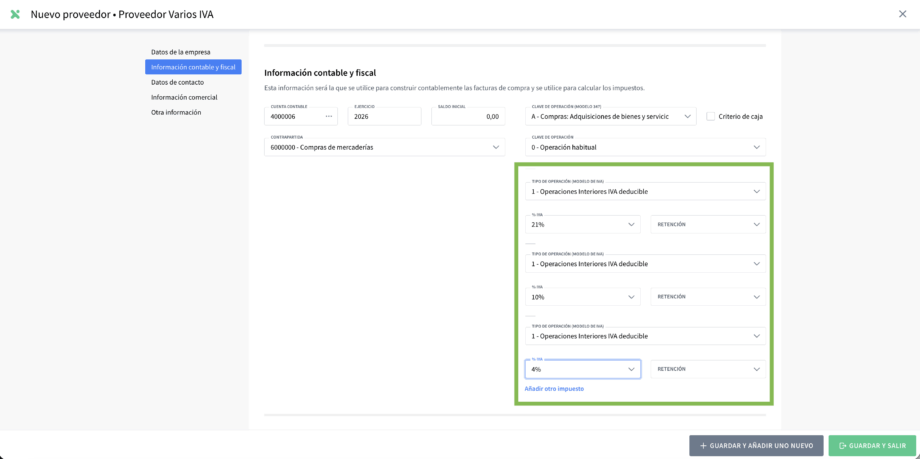920x459 pixels.
Task: Open the Operación habitual dropdown
Action: tap(645, 147)
